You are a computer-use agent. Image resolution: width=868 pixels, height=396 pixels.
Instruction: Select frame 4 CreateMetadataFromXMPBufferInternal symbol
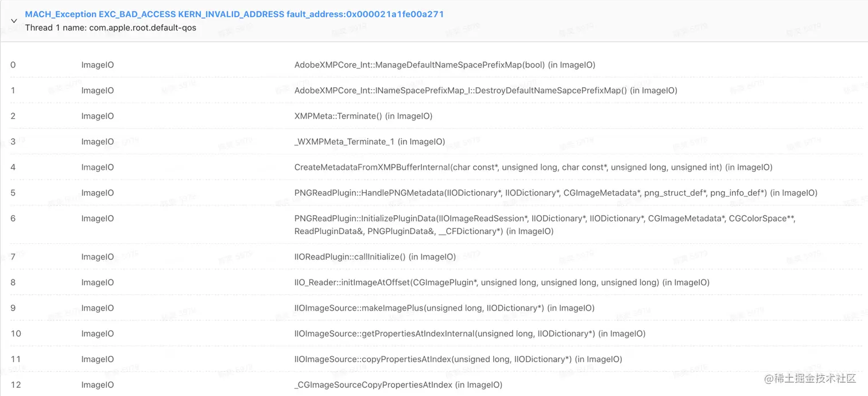pos(533,167)
